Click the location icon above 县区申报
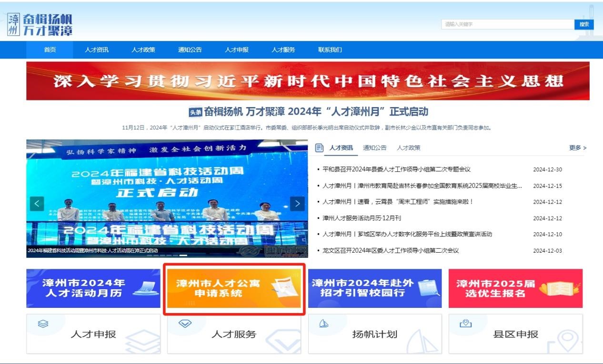 point(465,324)
